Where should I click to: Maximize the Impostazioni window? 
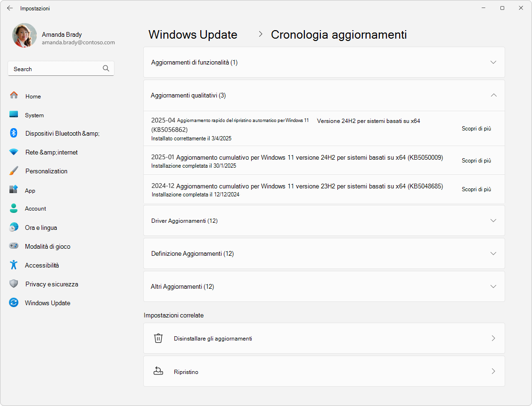point(502,8)
